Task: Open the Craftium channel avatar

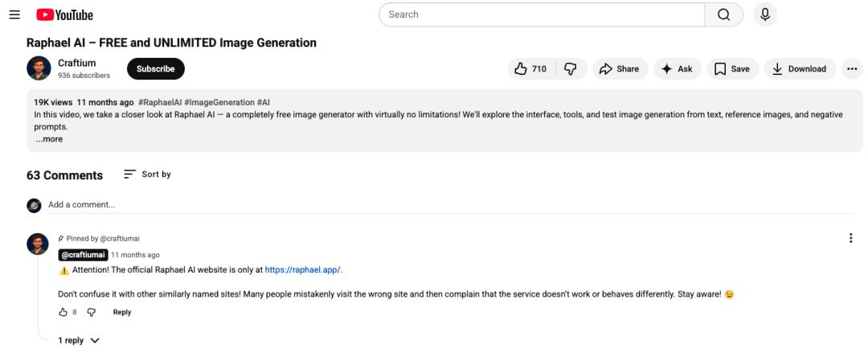Action: click(39, 68)
